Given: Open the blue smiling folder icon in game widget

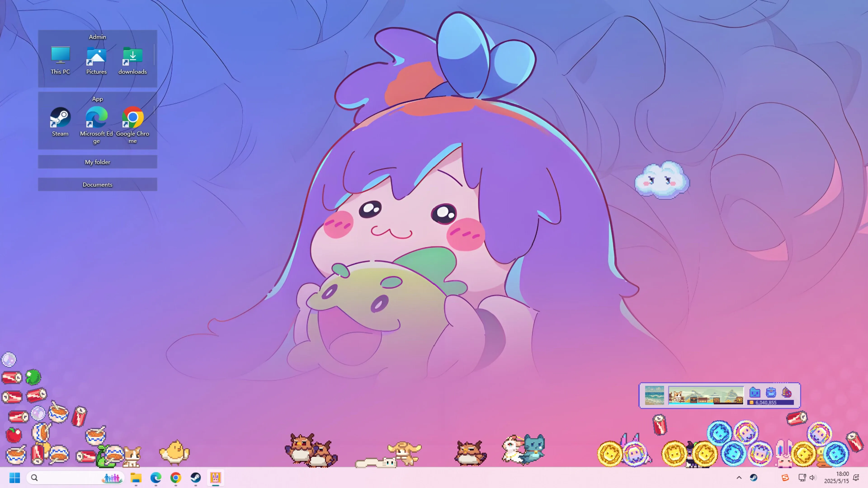Looking at the screenshot, I should point(755,393).
